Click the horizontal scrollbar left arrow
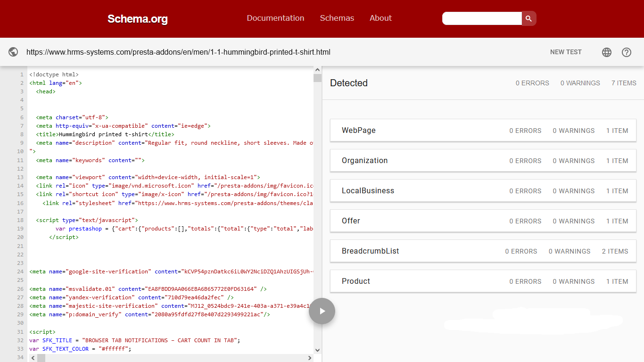The height and width of the screenshot is (362, 644). (32, 358)
